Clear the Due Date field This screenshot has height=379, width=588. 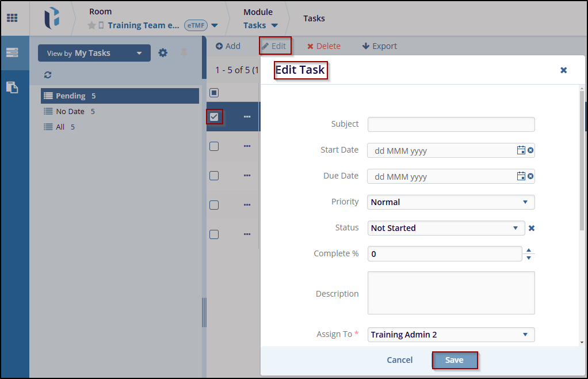[x=530, y=176]
